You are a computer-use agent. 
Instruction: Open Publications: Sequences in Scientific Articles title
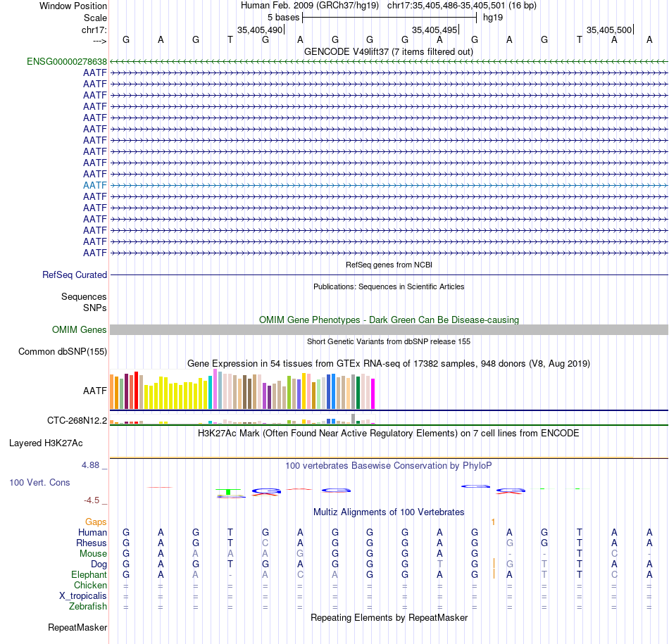pos(389,286)
